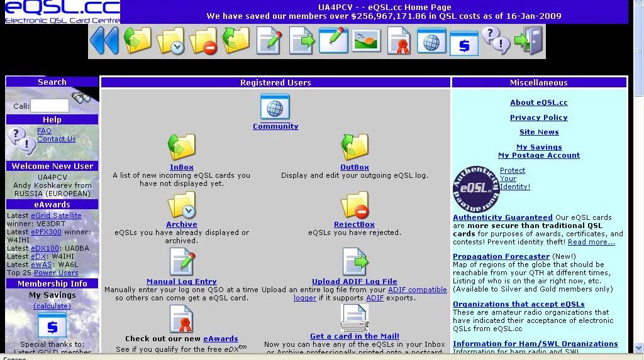Open the ePFX300 link
Viewport: 644px width, 360px height.
click(x=46, y=232)
